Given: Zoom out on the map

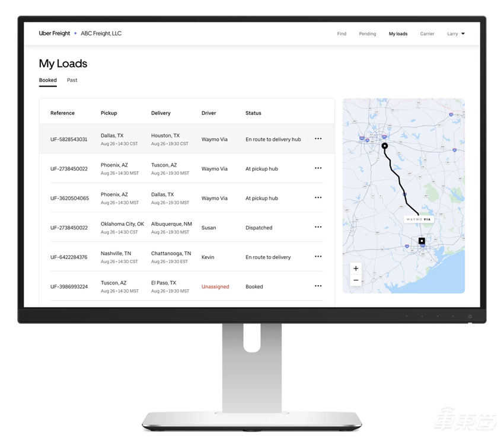Looking at the screenshot, I should click(356, 280).
